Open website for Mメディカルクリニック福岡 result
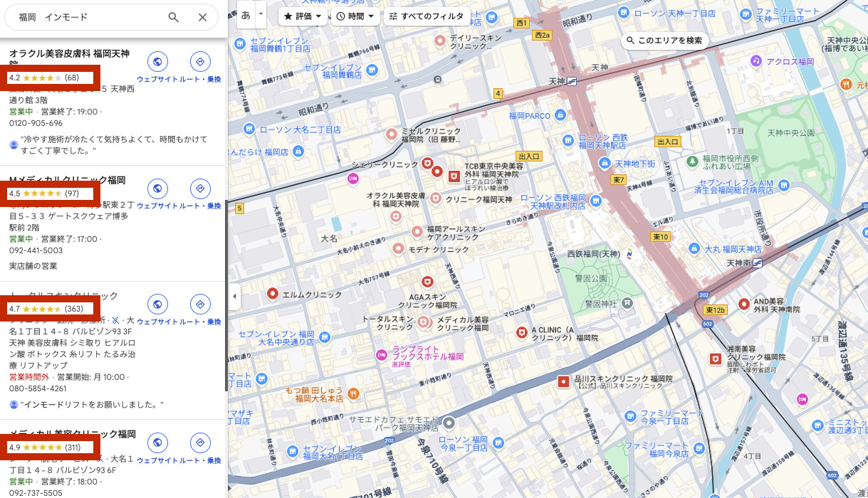The width and height of the screenshot is (868, 498). (157, 189)
